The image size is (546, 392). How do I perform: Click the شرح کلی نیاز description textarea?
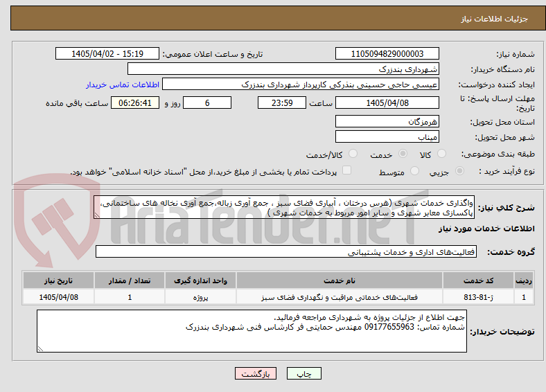coord(284,207)
